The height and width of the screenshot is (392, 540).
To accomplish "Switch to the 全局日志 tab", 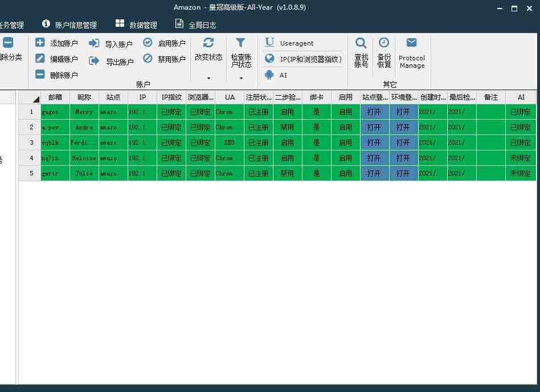I will (x=195, y=25).
